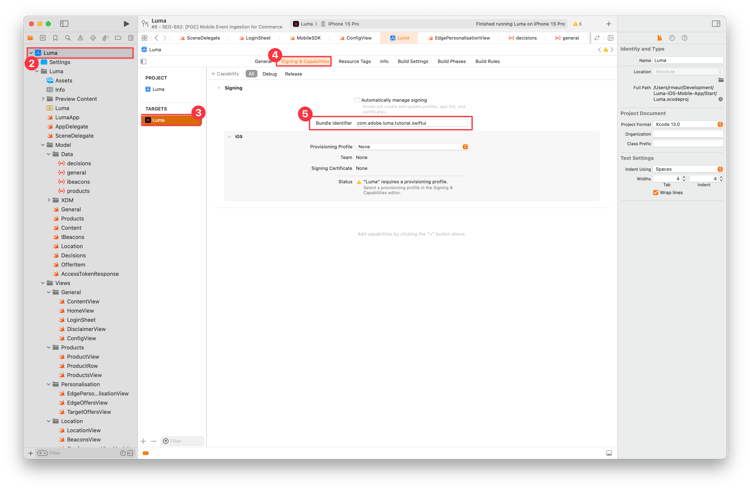Select the iPhone 15 Pro run destination
This screenshot has width=750, height=490.
click(340, 24)
